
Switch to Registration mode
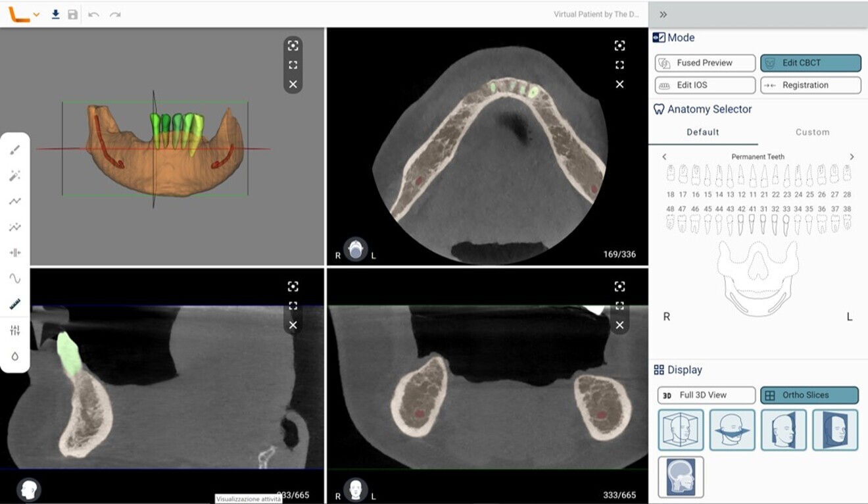810,85
